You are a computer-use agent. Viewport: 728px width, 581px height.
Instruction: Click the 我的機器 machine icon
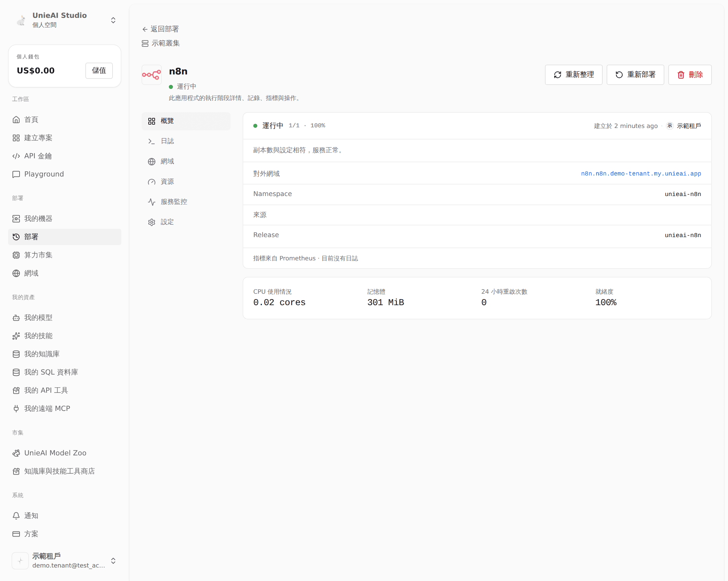coord(16,219)
